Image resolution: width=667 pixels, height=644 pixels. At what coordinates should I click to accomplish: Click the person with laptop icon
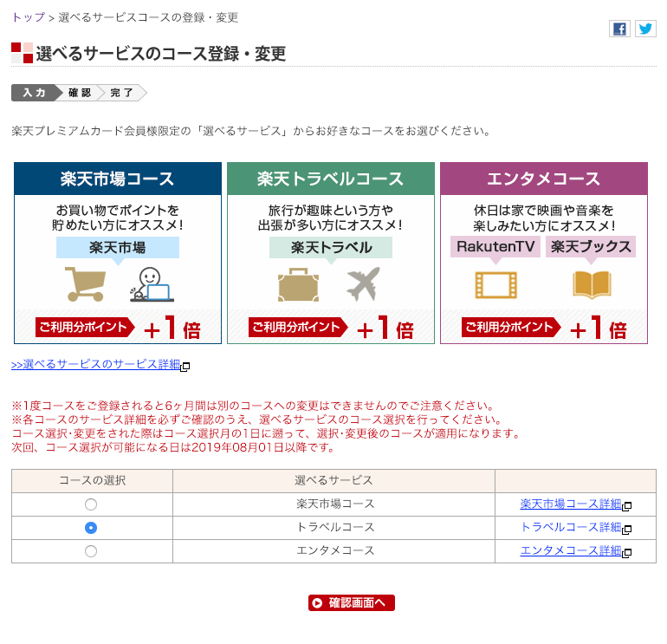(x=152, y=284)
